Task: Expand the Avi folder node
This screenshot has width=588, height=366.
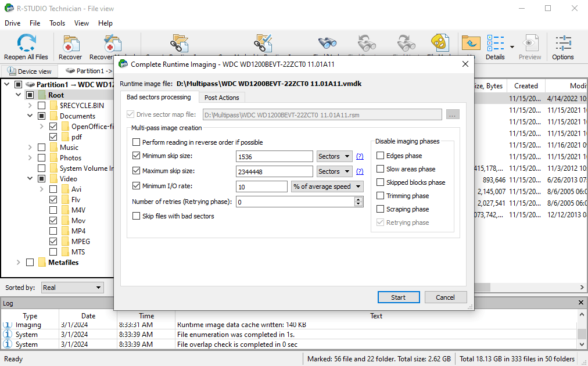Action: pyautogui.click(x=42, y=189)
